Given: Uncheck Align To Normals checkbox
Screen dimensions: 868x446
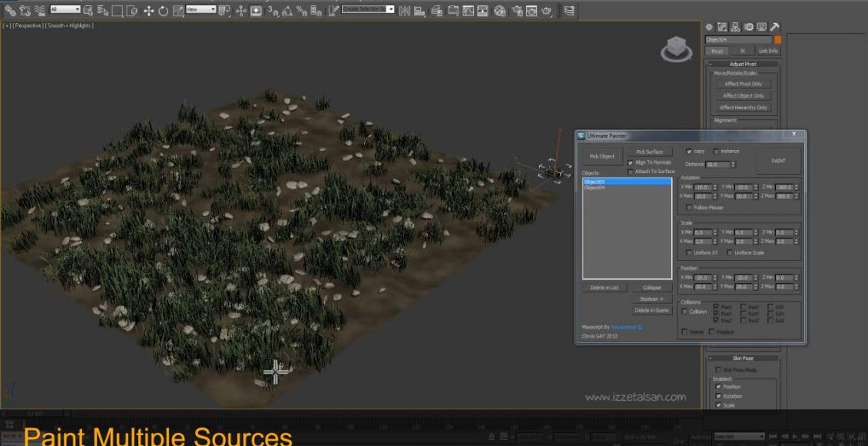Looking at the screenshot, I should tap(631, 162).
